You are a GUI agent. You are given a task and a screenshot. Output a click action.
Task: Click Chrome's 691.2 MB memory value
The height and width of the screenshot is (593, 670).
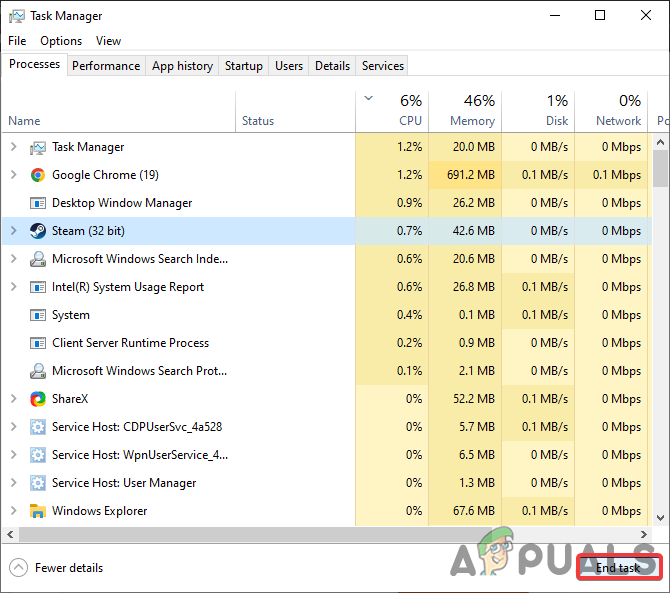(x=471, y=175)
